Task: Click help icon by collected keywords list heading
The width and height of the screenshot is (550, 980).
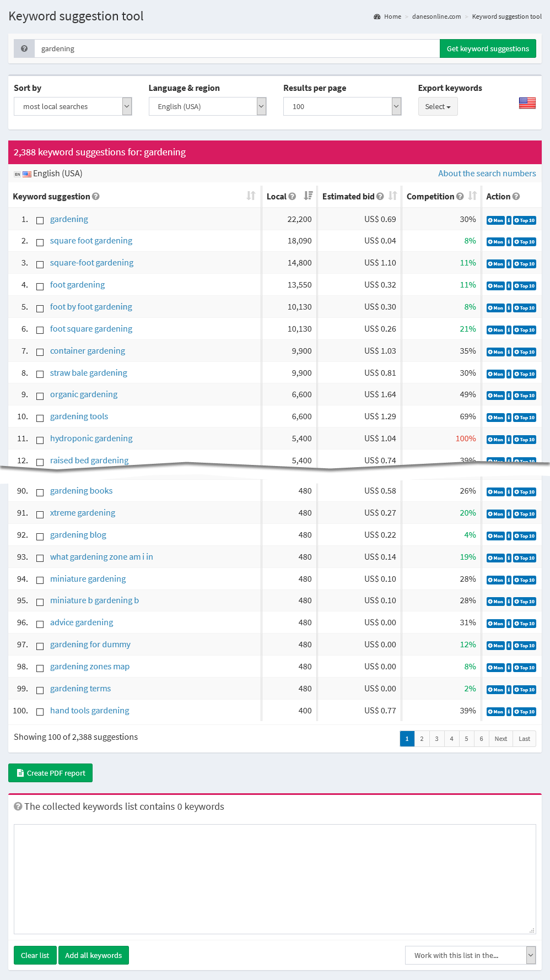Action: click(x=18, y=806)
